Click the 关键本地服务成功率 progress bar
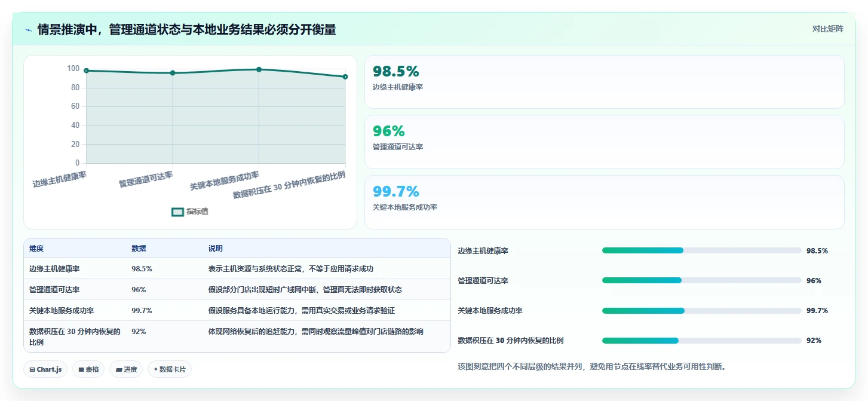 pos(702,311)
